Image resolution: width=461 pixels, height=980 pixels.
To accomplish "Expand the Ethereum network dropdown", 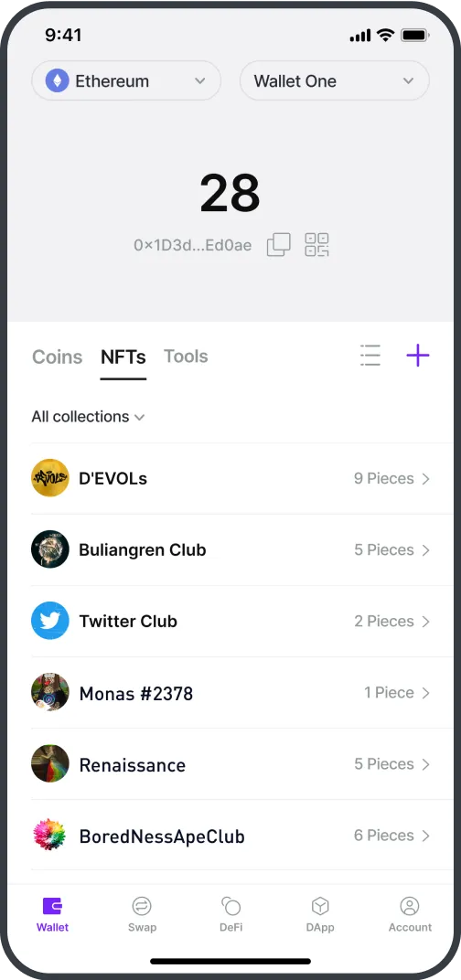I will click(126, 80).
